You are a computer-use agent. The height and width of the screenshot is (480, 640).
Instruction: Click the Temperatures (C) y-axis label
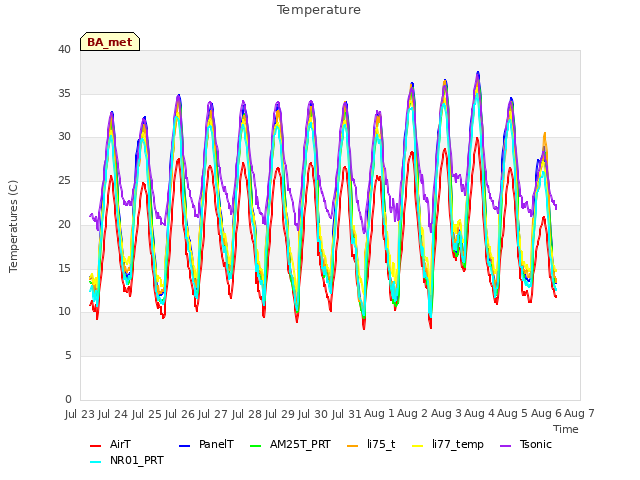(x=13, y=226)
